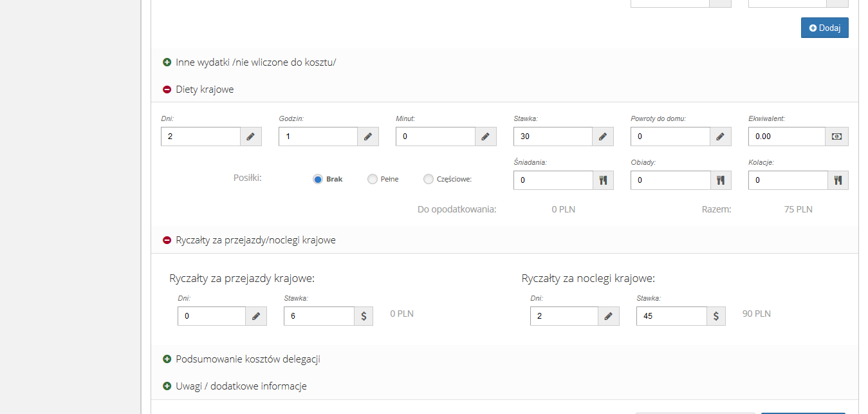Image resolution: width=868 pixels, height=414 pixels.
Task: Click the Obiady input field
Action: (670, 180)
